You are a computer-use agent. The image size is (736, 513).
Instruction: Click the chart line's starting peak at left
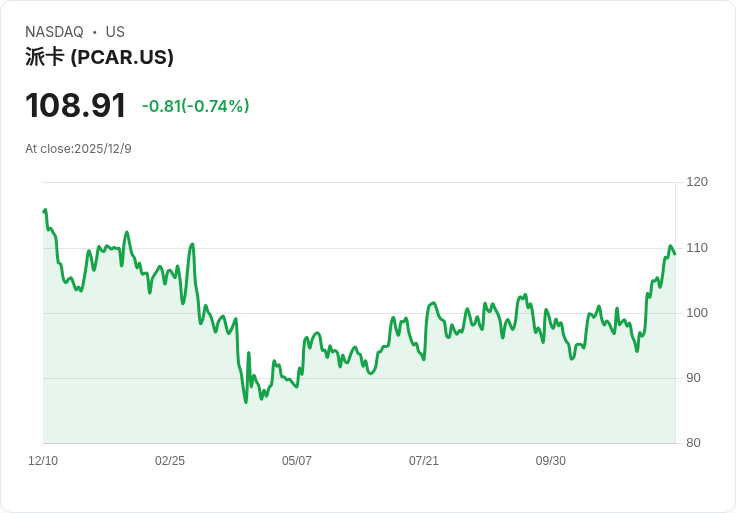(45, 210)
